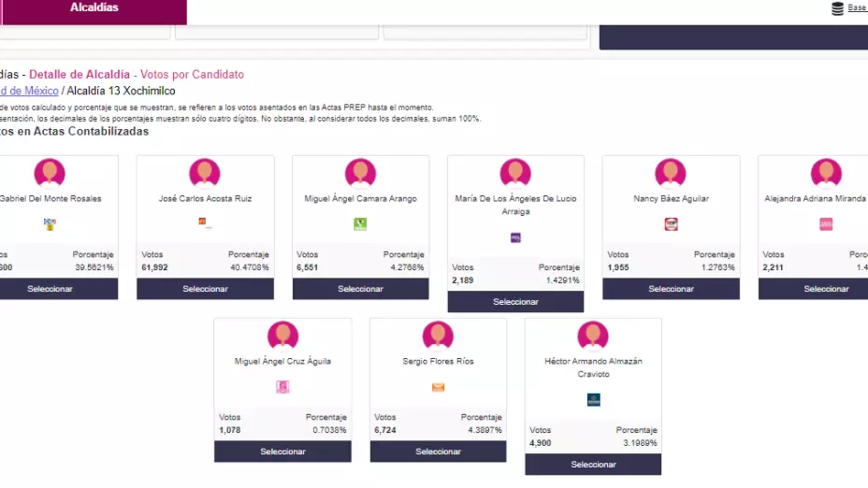Screen dimensions: 868x488
Task: Click Nancy Báez Aguilar avatar
Action: [671, 173]
